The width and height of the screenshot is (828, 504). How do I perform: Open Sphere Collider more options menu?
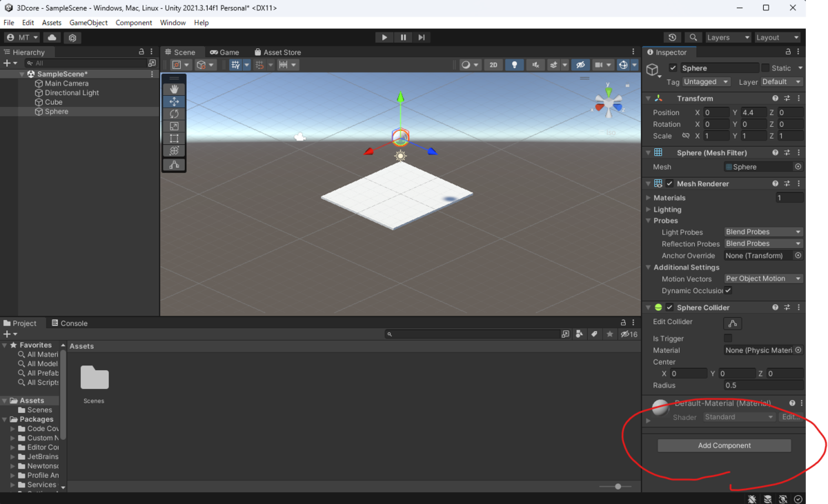[799, 308]
